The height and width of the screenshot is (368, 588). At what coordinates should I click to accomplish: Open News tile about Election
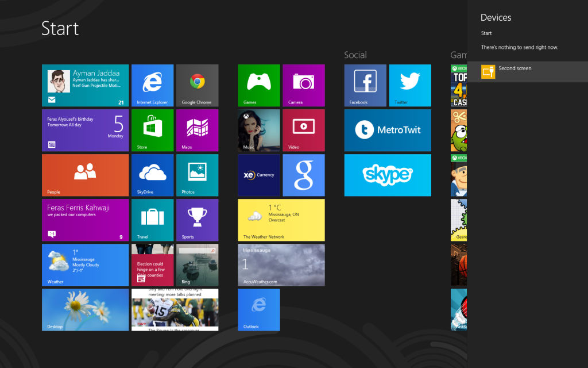click(152, 264)
